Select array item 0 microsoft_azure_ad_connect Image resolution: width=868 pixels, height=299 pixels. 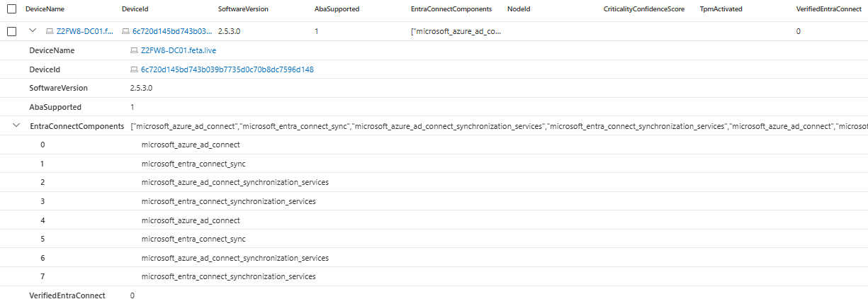[191, 145]
